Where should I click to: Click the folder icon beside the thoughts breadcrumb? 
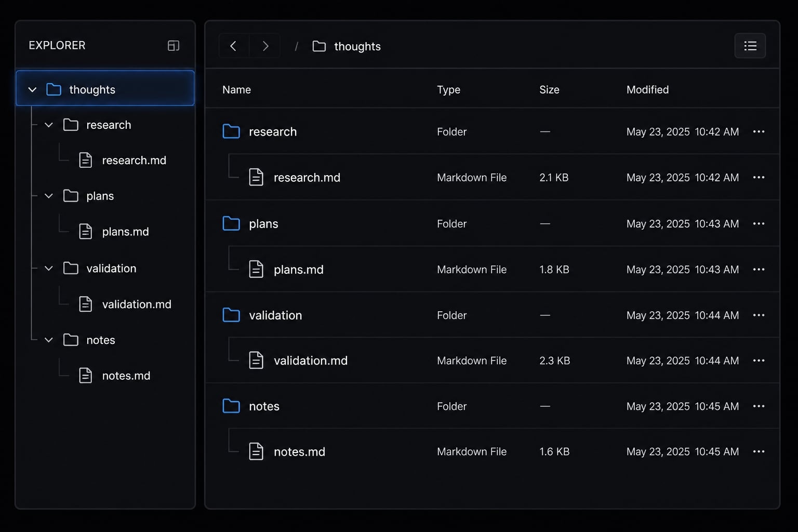(319, 46)
